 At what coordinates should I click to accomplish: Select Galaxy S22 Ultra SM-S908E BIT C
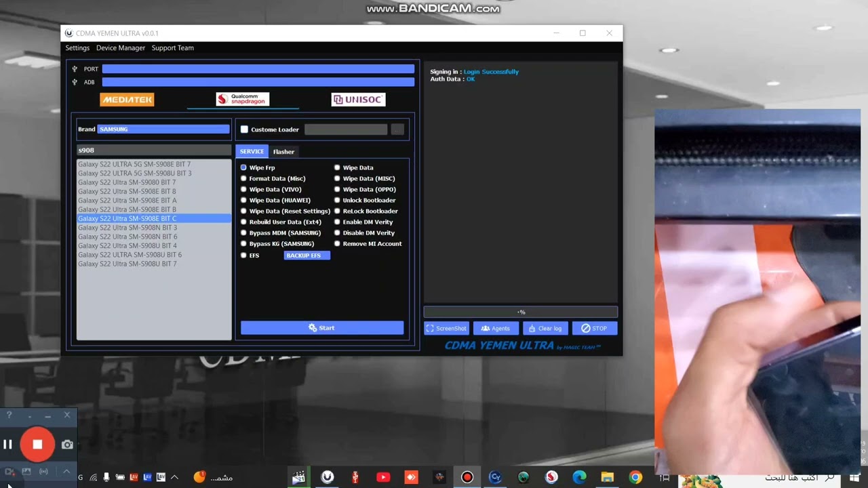(154, 219)
